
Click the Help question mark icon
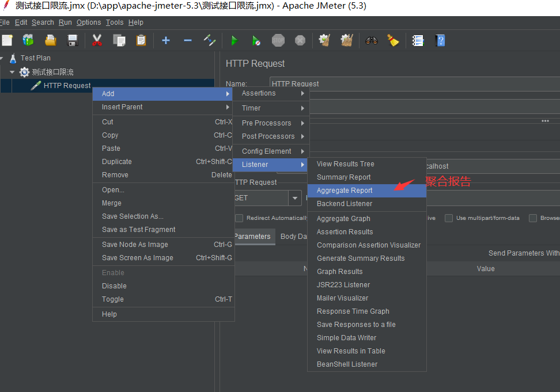coord(440,40)
